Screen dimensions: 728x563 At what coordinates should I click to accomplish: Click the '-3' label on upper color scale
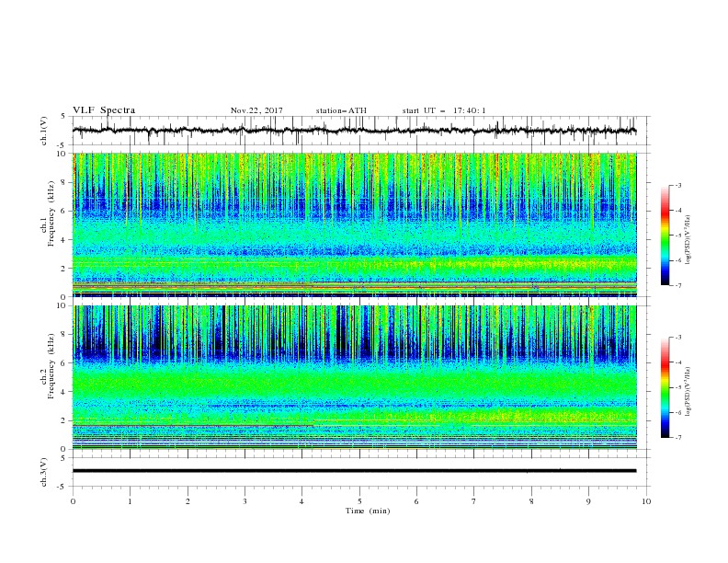point(677,185)
